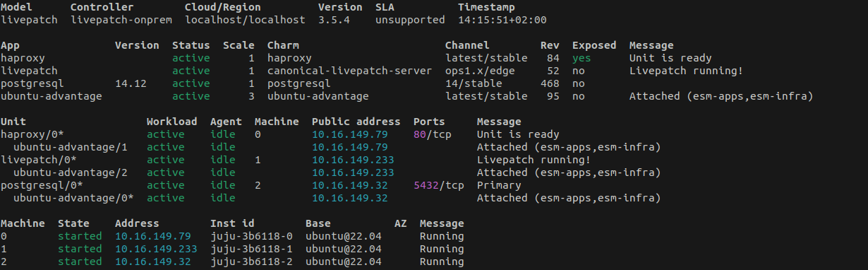This screenshot has width=868, height=270.
Task: Select public address 10.16.149.32 of postgresql/0*
Action: (349, 185)
